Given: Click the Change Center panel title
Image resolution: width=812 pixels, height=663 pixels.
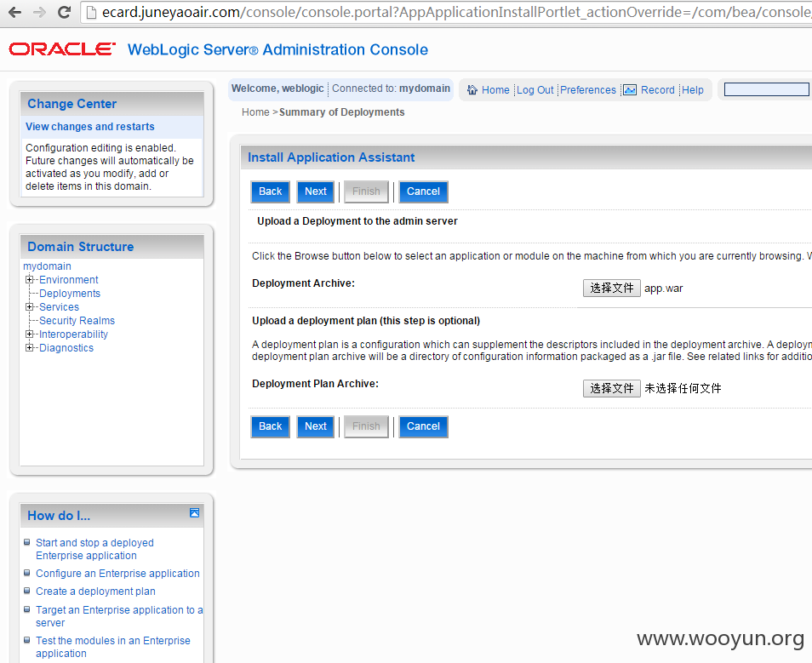Looking at the screenshot, I should (x=72, y=104).
